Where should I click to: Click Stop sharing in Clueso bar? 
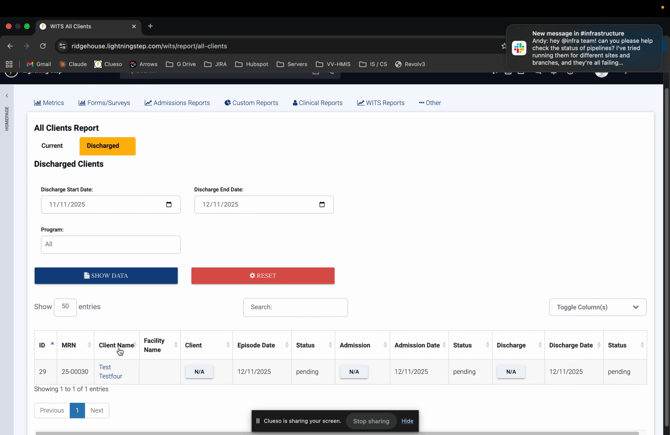371,421
